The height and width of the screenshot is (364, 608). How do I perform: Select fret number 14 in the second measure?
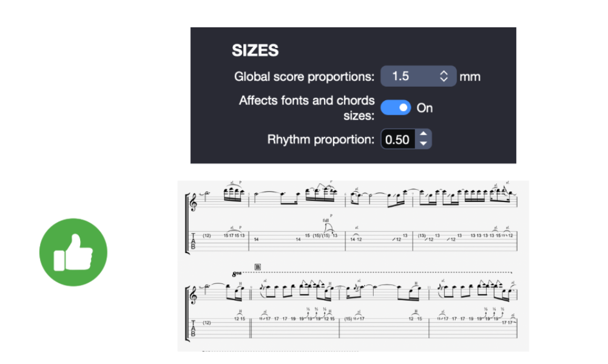click(x=256, y=239)
